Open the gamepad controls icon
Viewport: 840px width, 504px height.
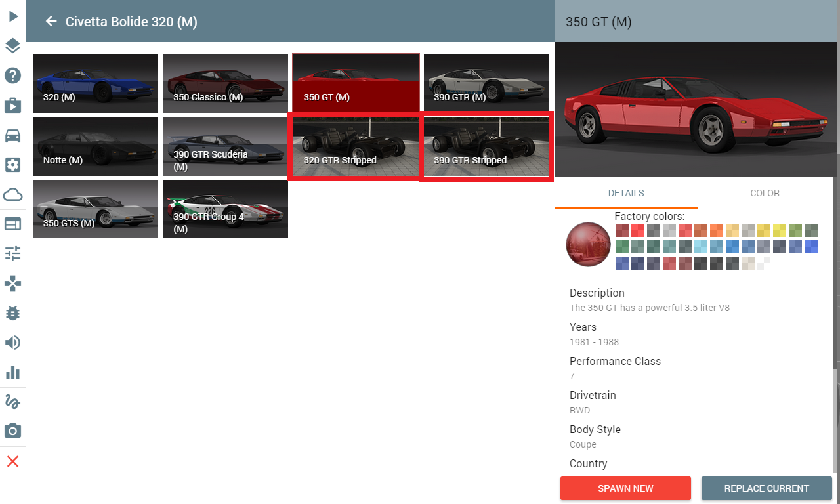(x=13, y=283)
